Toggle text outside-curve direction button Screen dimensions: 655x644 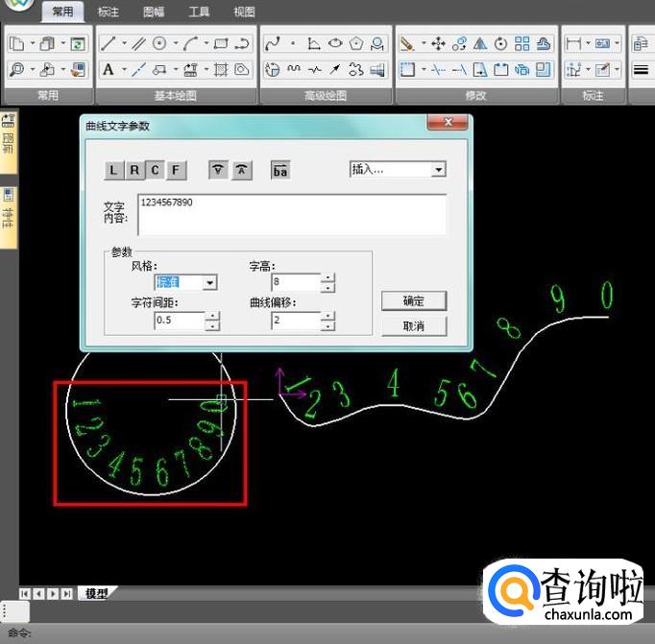tap(242, 170)
